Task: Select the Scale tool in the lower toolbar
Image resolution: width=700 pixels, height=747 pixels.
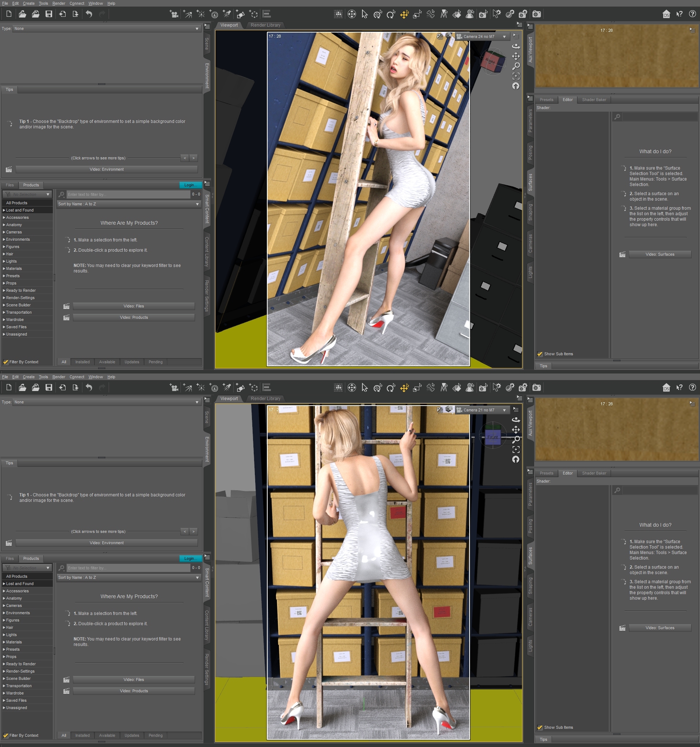Action: (x=417, y=388)
